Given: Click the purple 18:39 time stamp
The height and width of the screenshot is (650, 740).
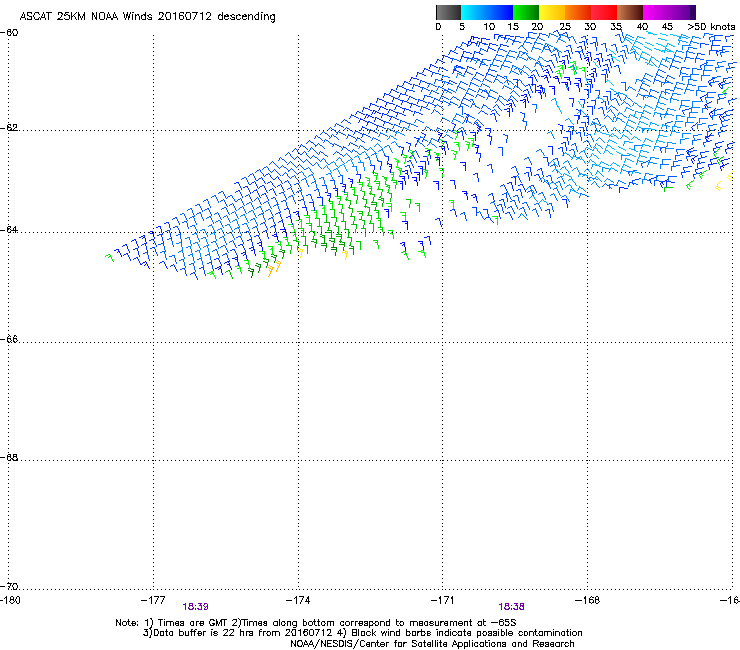Looking at the screenshot, I should click(x=195, y=607).
